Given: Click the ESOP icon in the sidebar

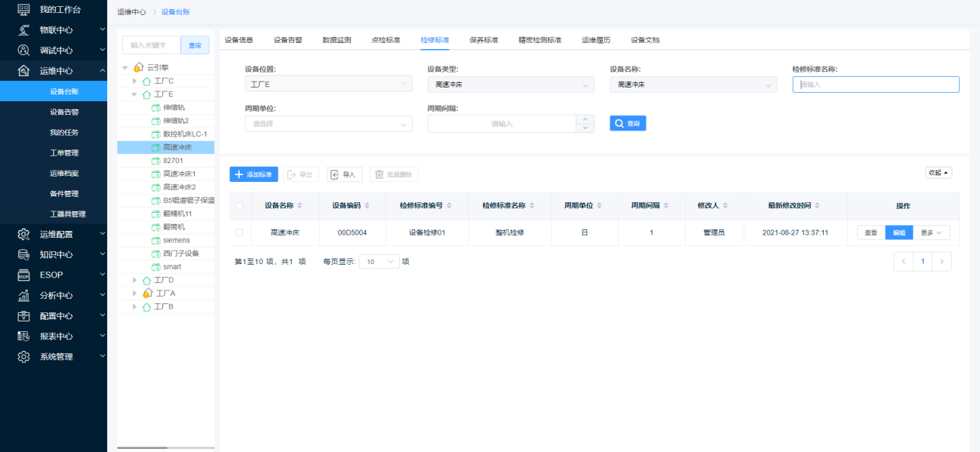Looking at the screenshot, I should coord(23,275).
